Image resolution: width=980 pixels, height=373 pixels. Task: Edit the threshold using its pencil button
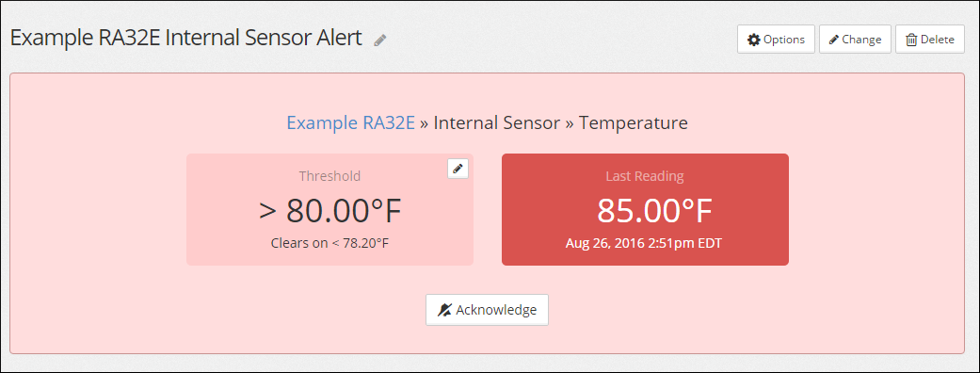(458, 169)
